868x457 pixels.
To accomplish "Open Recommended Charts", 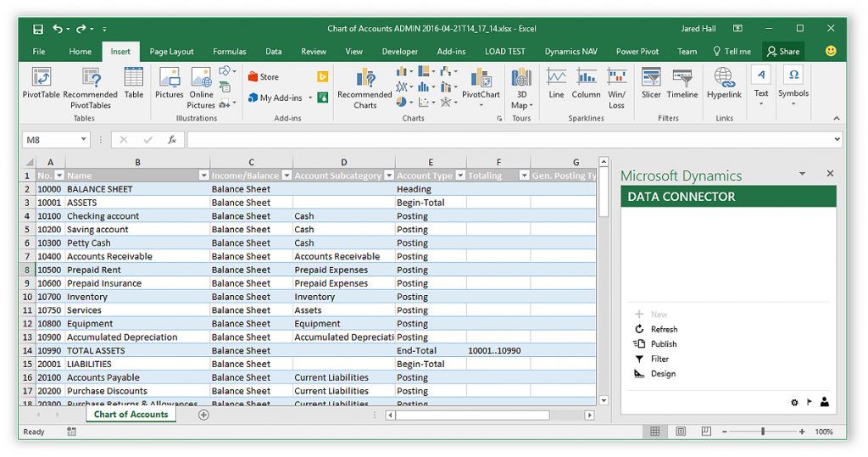I will click(x=364, y=87).
